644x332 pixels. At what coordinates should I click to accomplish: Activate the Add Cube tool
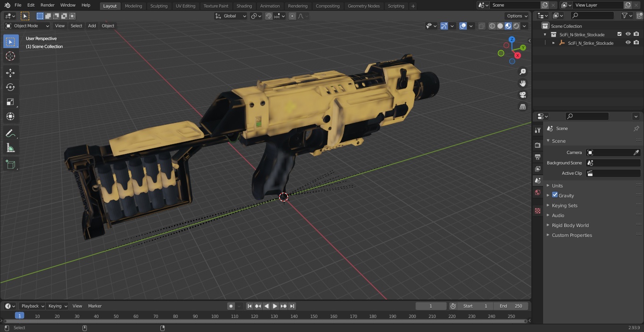point(10,165)
